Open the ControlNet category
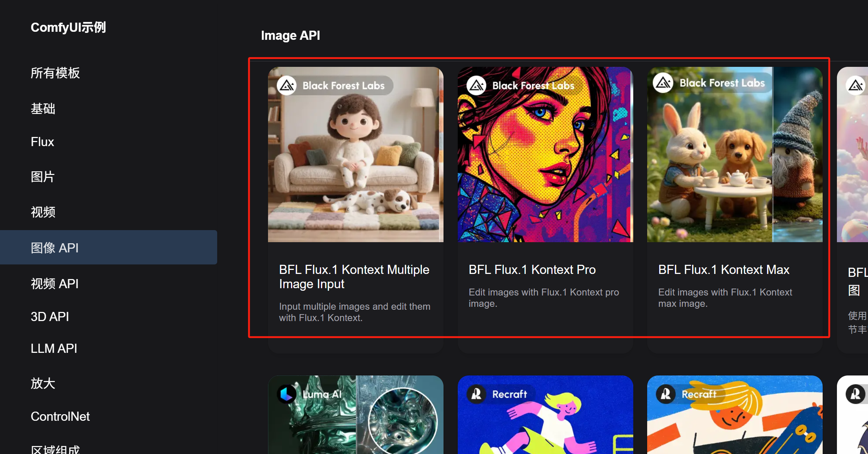The image size is (868, 454). tap(60, 416)
